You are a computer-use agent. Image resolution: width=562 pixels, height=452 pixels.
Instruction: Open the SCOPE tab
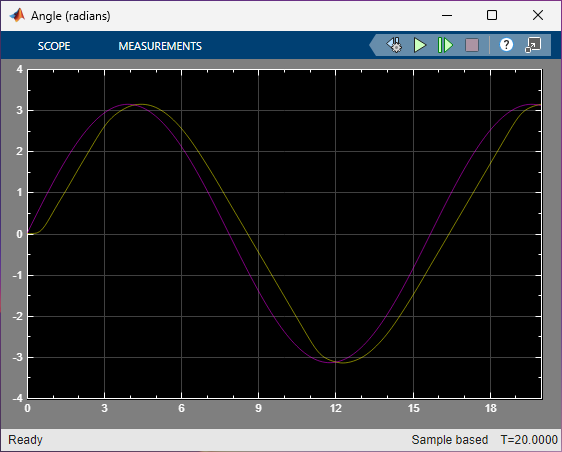pyautogui.click(x=54, y=46)
